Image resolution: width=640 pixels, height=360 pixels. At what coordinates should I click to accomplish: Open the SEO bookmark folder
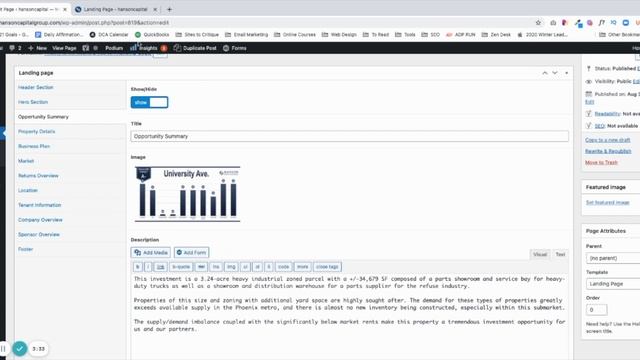[x=431, y=35]
